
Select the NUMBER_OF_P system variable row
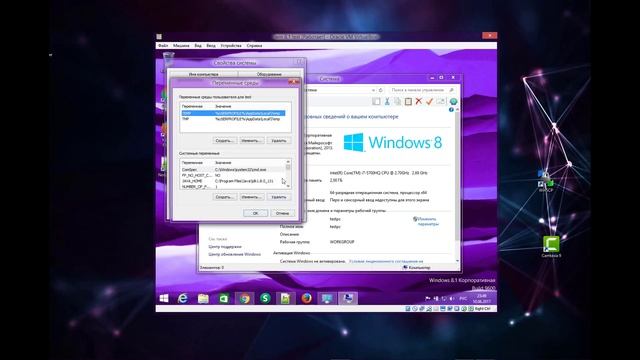pos(233,187)
